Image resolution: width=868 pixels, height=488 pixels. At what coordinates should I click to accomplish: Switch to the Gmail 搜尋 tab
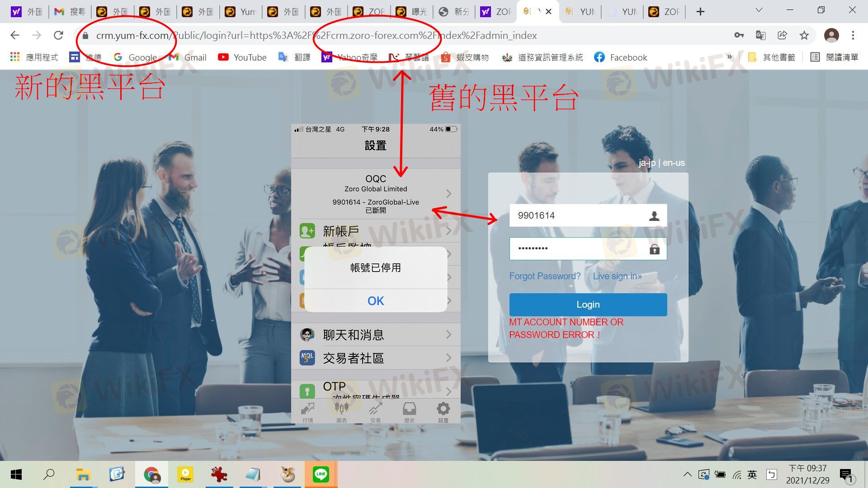69,12
